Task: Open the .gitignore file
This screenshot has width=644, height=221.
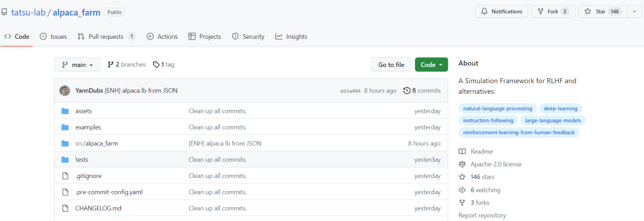Action: tap(88, 176)
